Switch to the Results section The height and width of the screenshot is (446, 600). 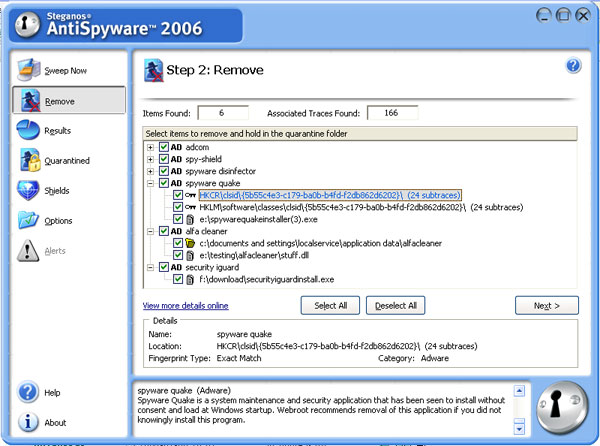[x=69, y=130]
